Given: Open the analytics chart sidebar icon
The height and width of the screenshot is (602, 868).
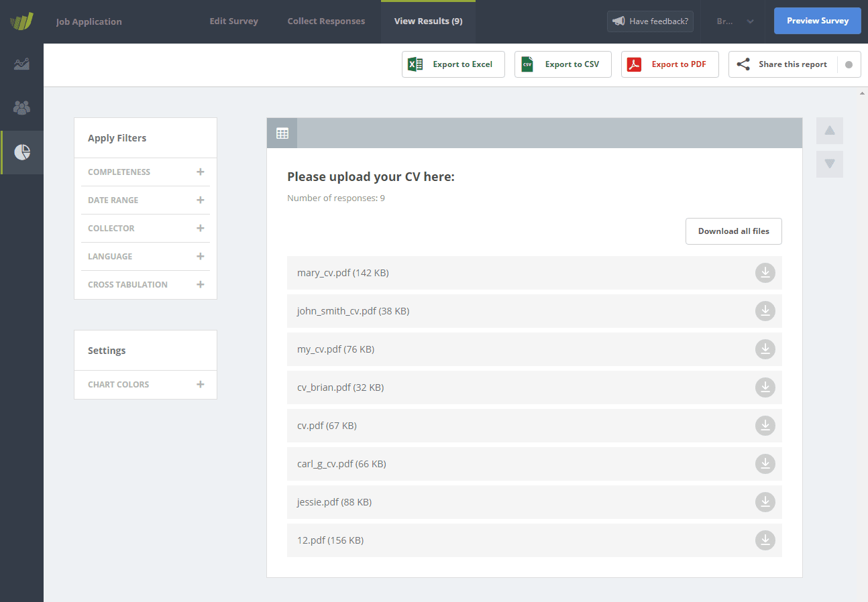Looking at the screenshot, I should tap(21, 64).
